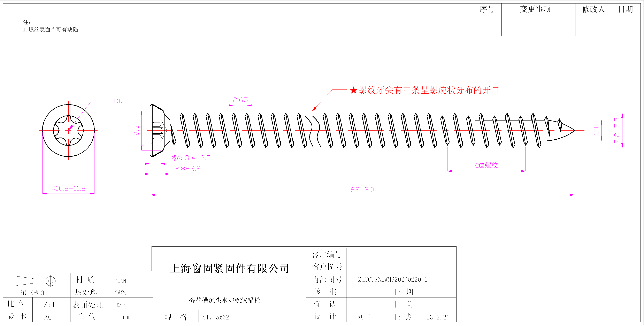
Task: Click the company name 上海窗固紧固件有限公司
Action: tap(229, 268)
